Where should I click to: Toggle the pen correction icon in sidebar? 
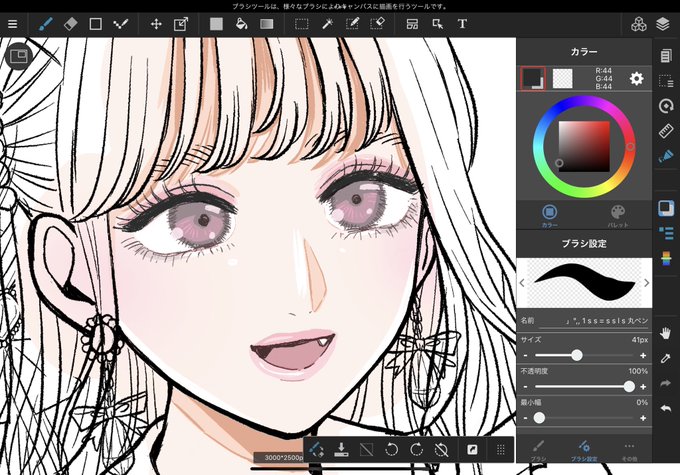[x=666, y=156]
